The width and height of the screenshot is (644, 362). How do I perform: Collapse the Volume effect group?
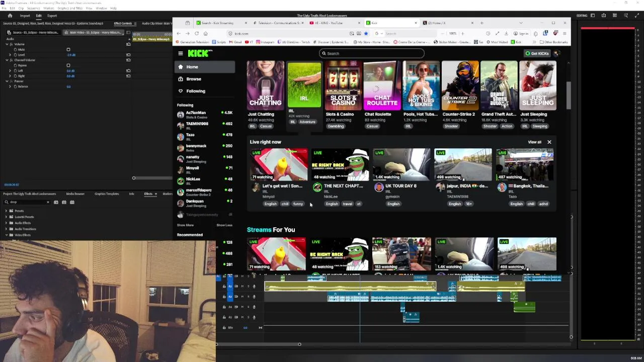click(x=7, y=44)
